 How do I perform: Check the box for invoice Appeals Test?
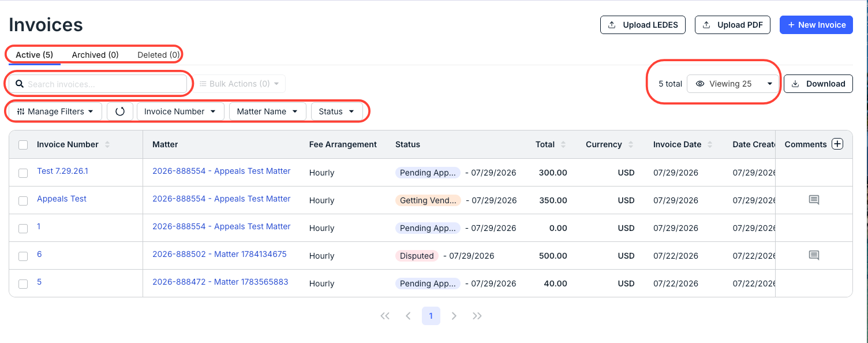coord(23,201)
